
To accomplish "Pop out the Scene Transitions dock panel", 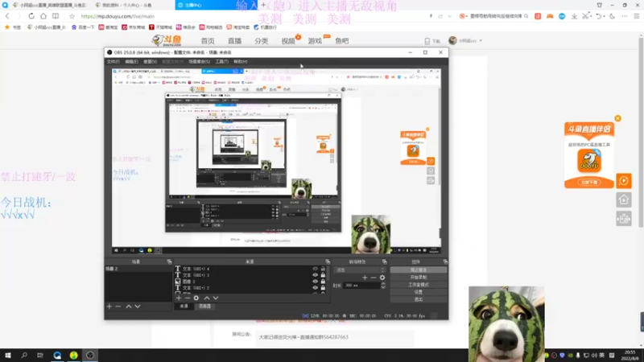I will tap(385, 261).
